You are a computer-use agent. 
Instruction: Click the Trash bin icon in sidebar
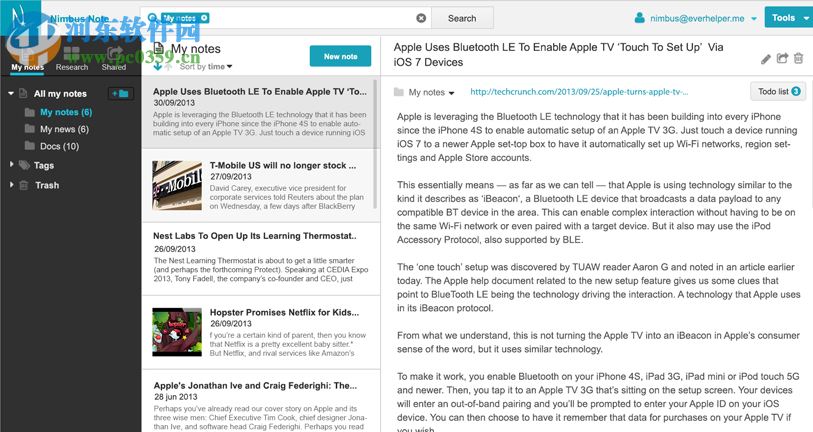click(x=24, y=185)
